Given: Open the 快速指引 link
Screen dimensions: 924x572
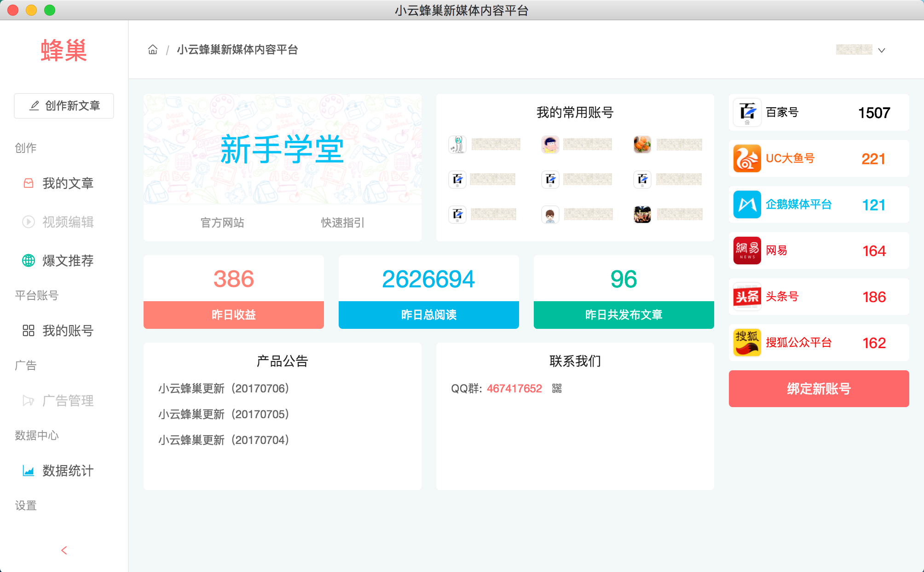Looking at the screenshot, I should pyautogui.click(x=342, y=223).
